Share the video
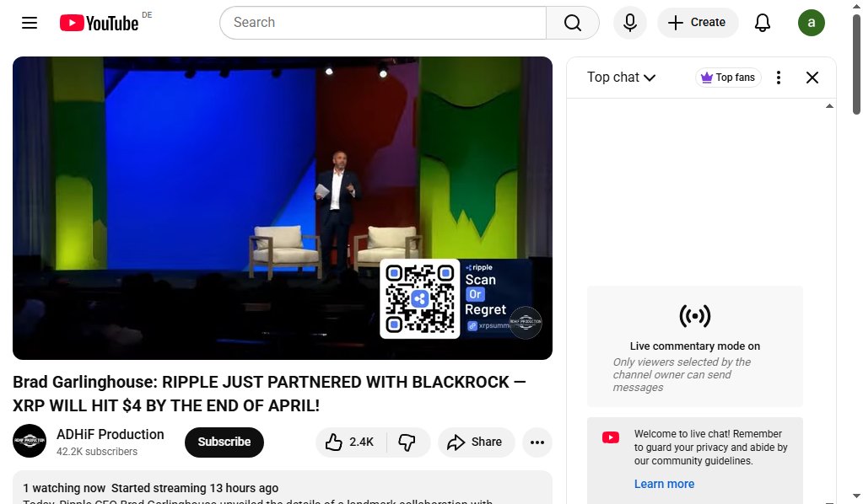 (x=476, y=442)
